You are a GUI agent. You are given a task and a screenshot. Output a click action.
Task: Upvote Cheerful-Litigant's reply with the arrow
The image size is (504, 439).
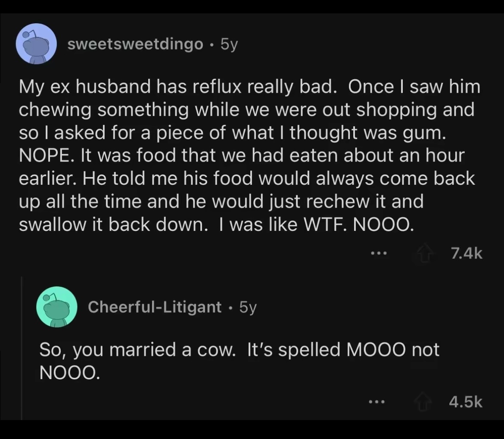tap(424, 402)
